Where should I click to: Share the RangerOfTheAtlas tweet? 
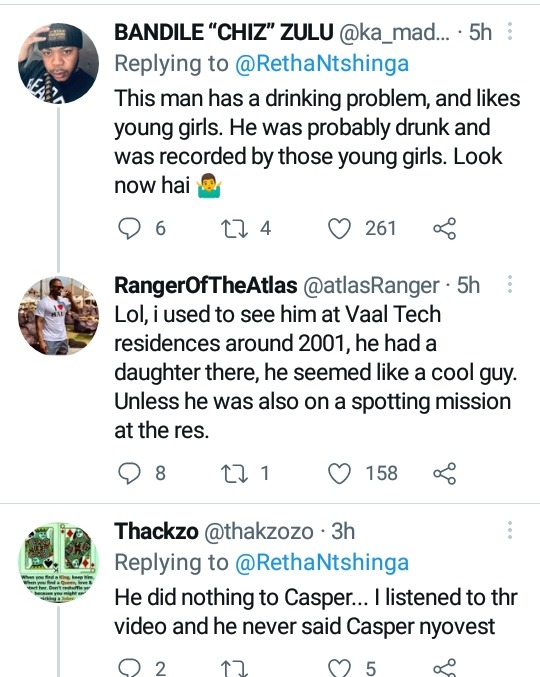click(445, 474)
